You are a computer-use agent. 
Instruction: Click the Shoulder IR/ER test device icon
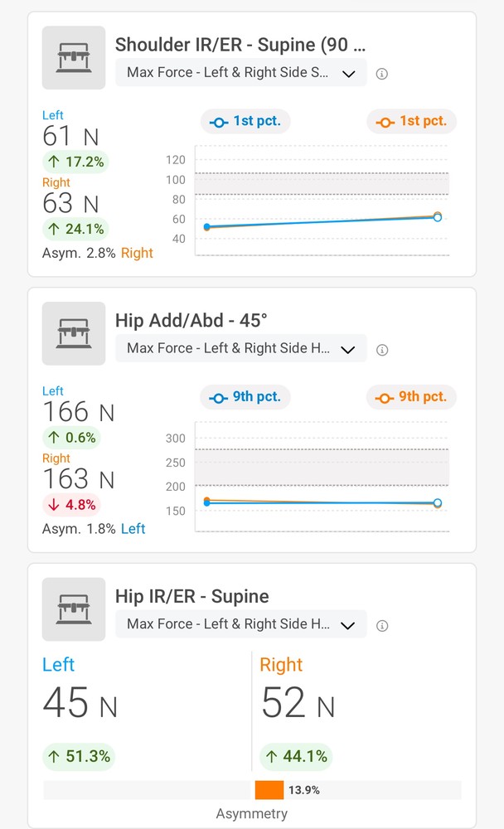coord(74,58)
